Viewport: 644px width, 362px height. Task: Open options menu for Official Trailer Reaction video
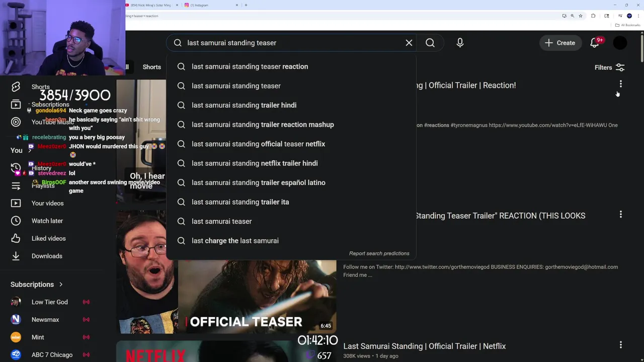(620, 84)
